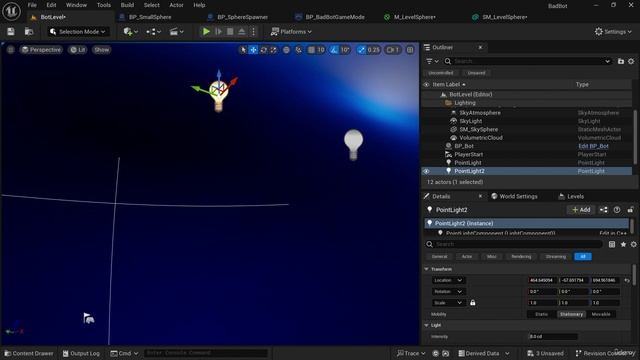Choose the Select objects cursor tool

point(243,50)
